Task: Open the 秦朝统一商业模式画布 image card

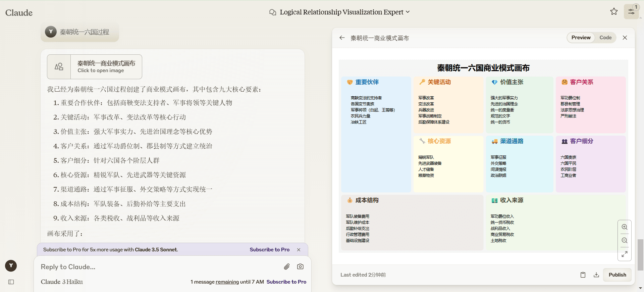Action: point(95,66)
